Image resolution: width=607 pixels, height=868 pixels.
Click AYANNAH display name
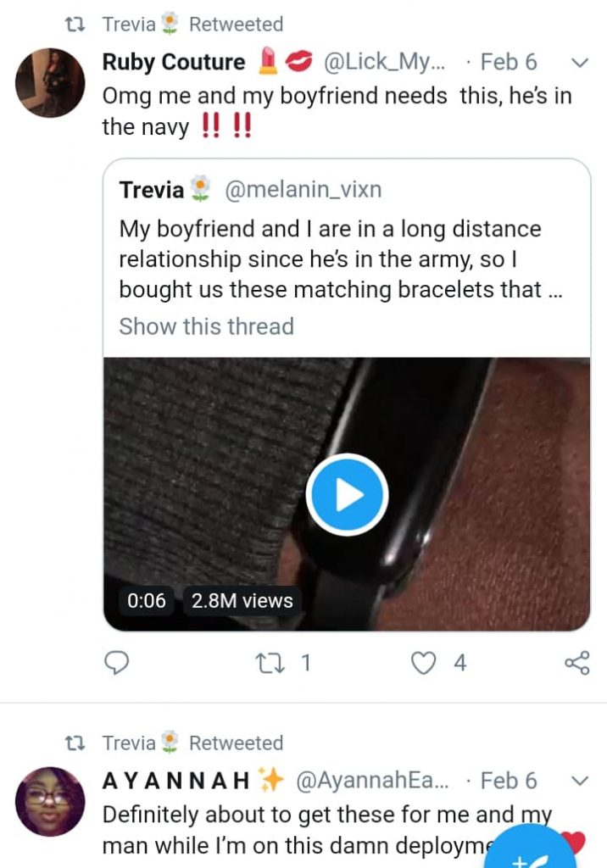(176, 781)
